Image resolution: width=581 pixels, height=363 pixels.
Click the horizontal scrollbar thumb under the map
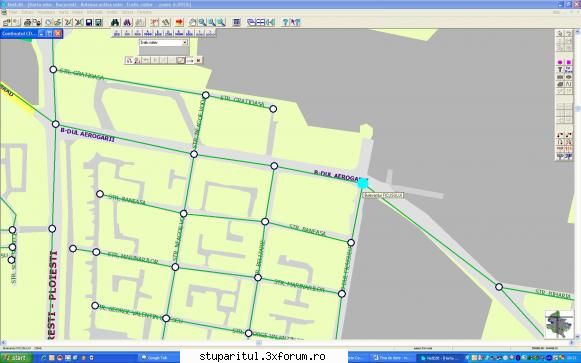pos(259,343)
